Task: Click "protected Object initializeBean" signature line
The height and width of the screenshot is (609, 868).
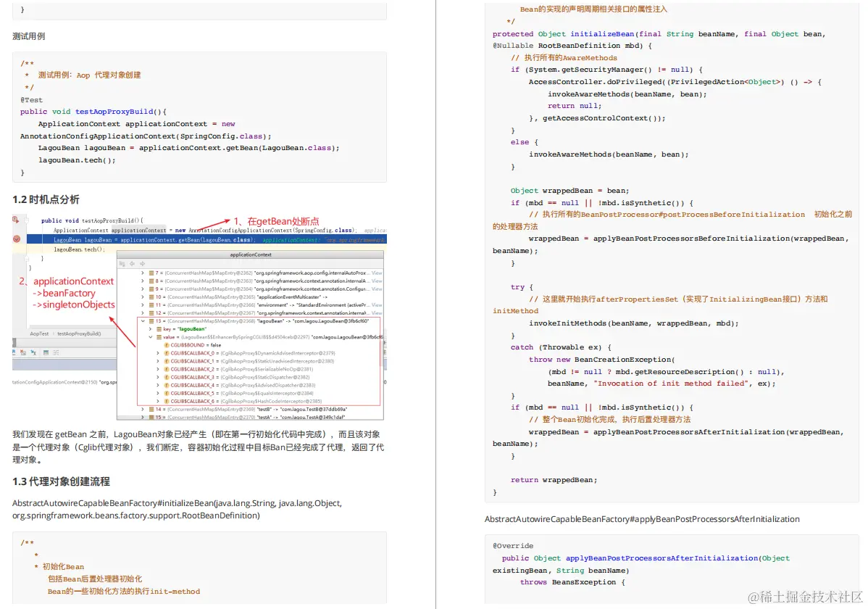Action: (659, 34)
